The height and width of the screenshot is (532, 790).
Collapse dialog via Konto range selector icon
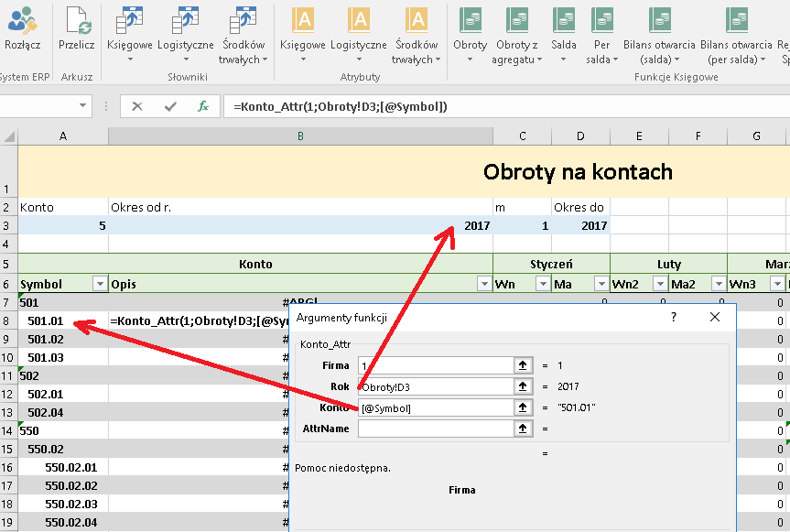pos(523,407)
